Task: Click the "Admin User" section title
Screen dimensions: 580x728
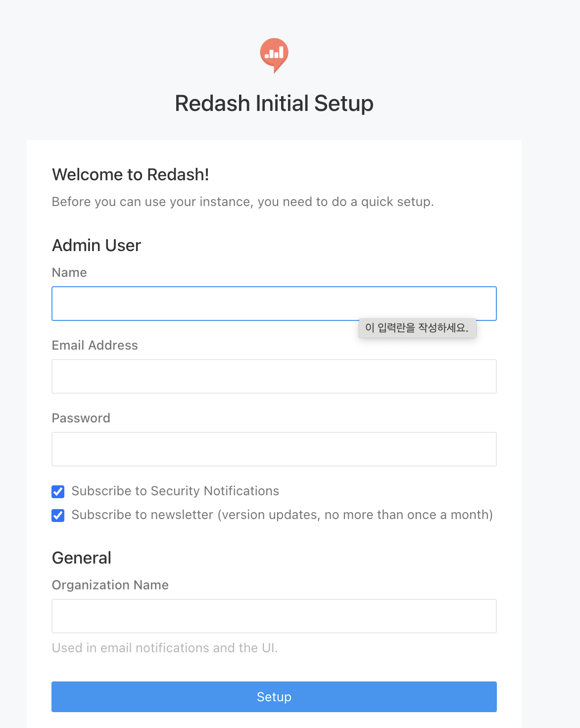Action: coord(97,246)
